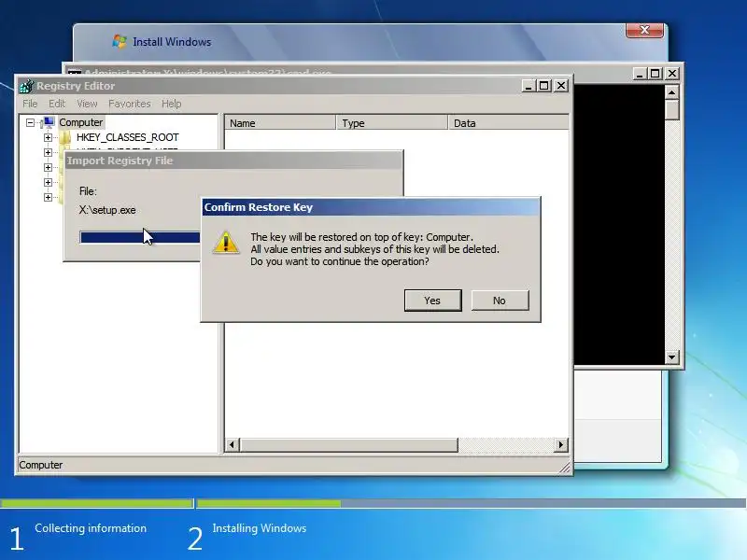Image resolution: width=747 pixels, height=560 pixels.
Task: Maximize the command prompt window
Action: (655, 74)
